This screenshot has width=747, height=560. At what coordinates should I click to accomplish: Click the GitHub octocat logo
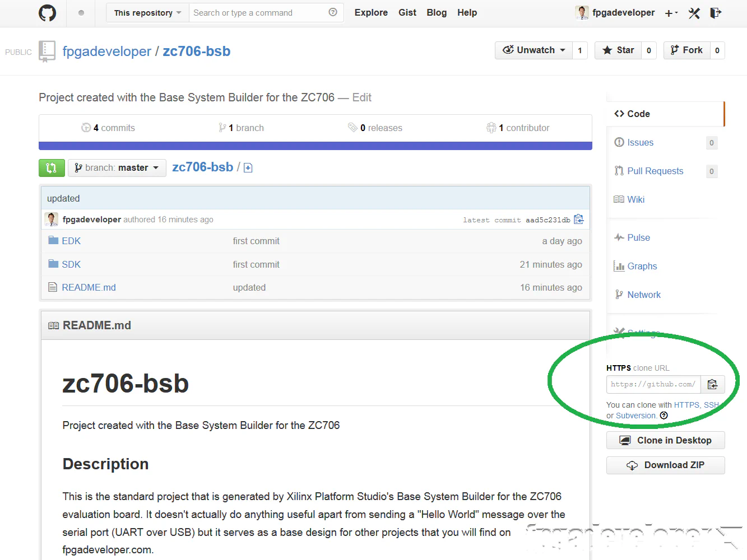[x=47, y=13]
